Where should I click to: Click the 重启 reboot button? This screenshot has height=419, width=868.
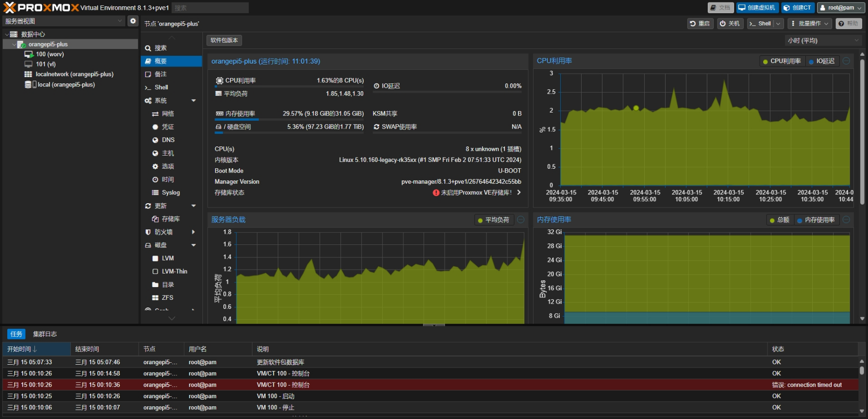(700, 23)
